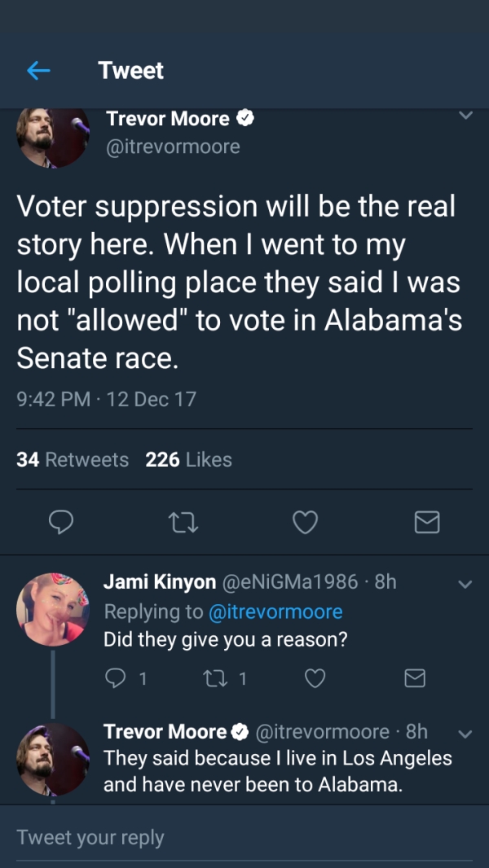Like the main voter suppression tweet

pos(305,522)
